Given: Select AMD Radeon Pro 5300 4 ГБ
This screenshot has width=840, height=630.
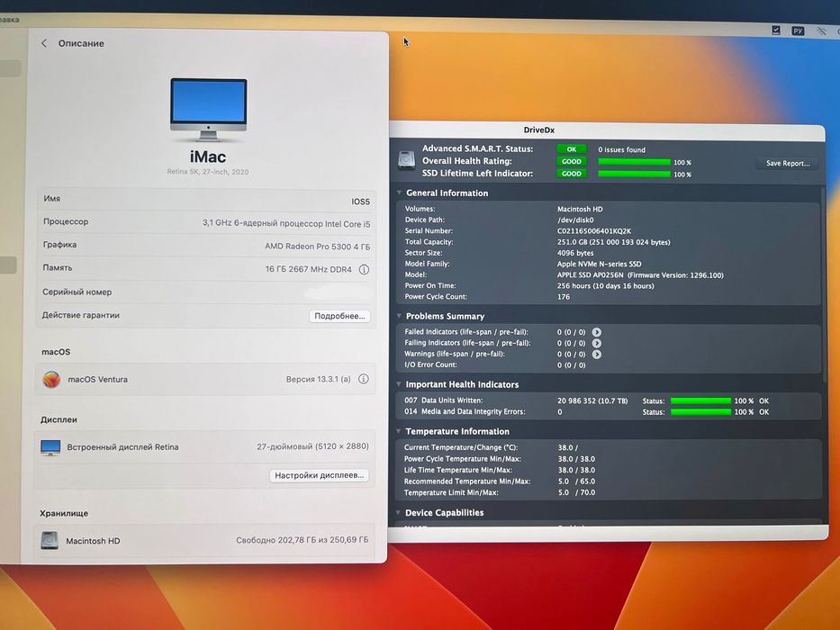Looking at the screenshot, I should 317,247.
